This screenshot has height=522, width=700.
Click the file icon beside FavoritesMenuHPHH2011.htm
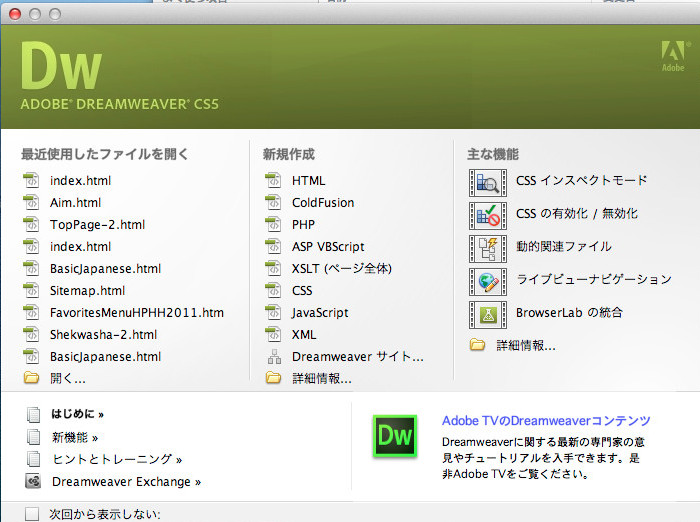click(x=31, y=312)
